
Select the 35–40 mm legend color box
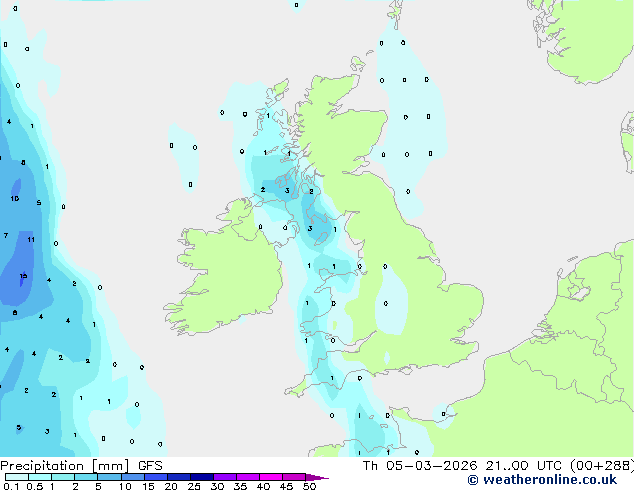coord(247,477)
